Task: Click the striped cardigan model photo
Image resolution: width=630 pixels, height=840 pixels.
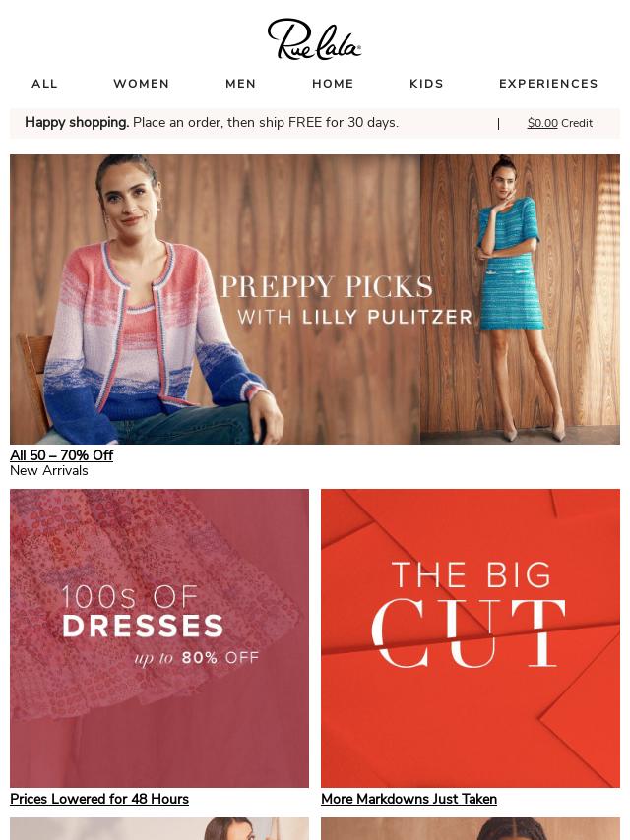Action: click(215, 299)
